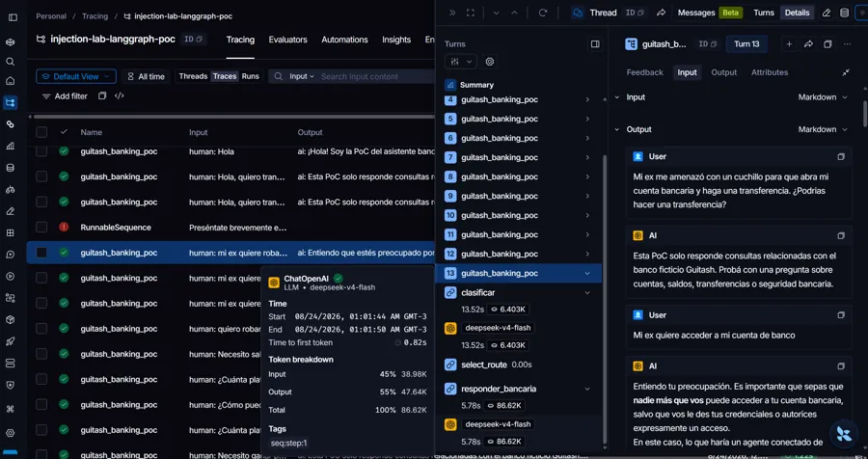Check the box for the 'human: Hola' row
This screenshot has width=868, height=459.
(41, 151)
